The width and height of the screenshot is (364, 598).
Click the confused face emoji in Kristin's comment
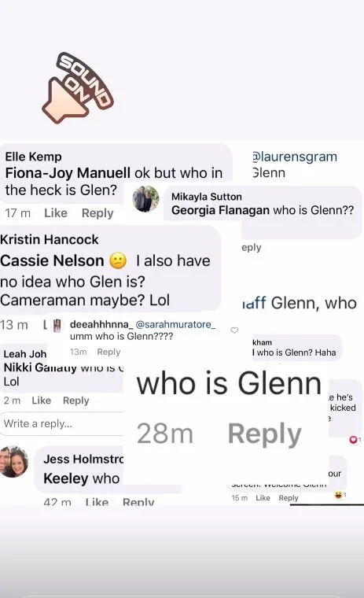click(118, 261)
